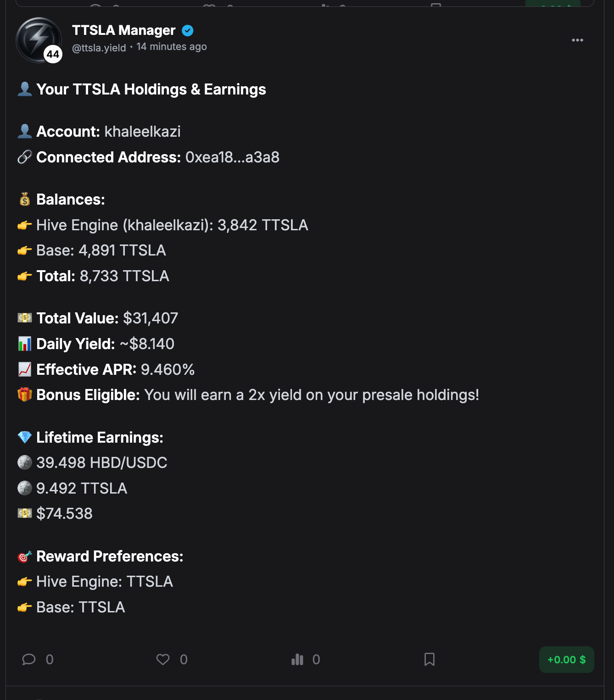Click the comment speech bubble icon
Viewport: 614px width, 700px height.
[x=29, y=660]
